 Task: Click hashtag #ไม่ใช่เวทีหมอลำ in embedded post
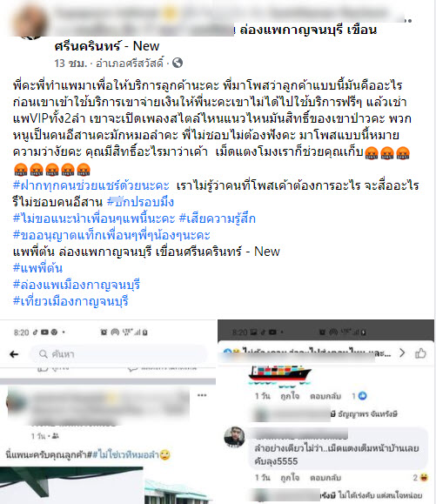click(125, 454)
